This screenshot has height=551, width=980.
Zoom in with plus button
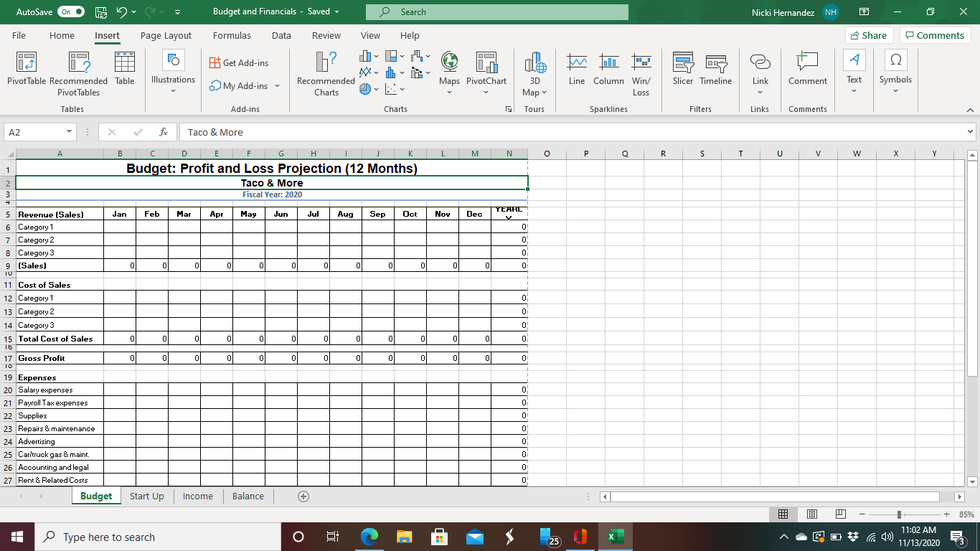click(947, 514)
